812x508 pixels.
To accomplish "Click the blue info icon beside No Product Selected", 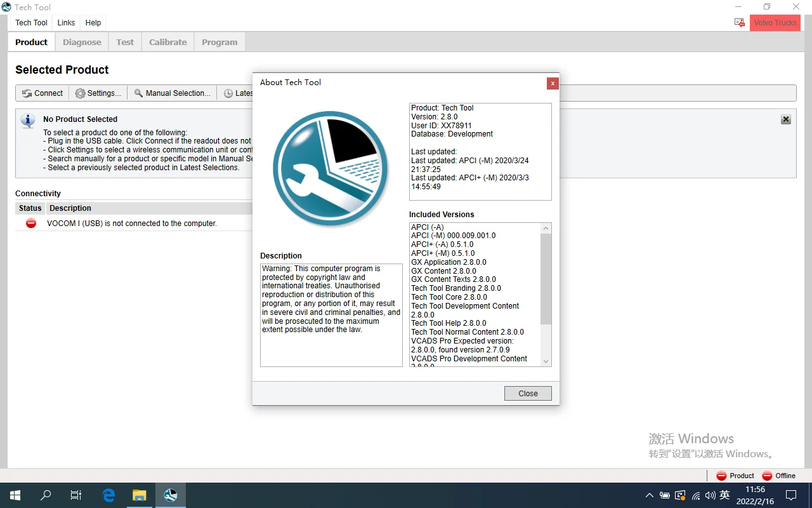I will coord(28,120).
